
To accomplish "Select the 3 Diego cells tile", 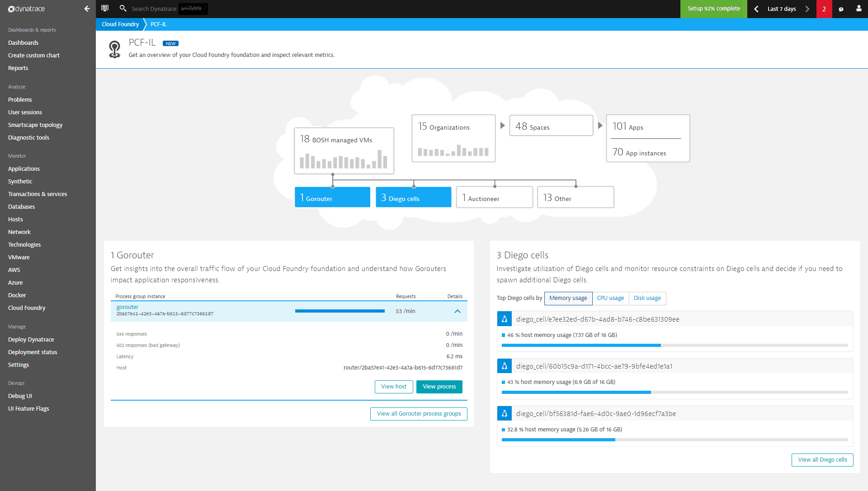I will click(x=413, y=197).
